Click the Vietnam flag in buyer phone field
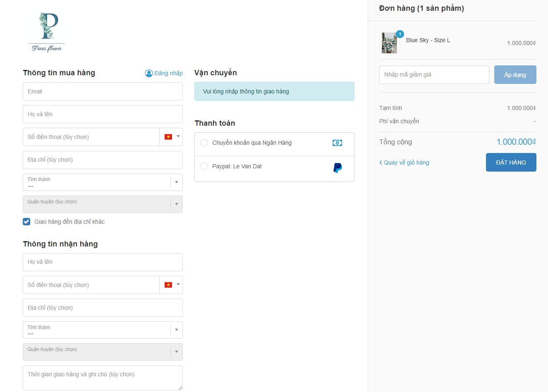The height and width of the screenshot is (392, 548). [x=168, y=137]
